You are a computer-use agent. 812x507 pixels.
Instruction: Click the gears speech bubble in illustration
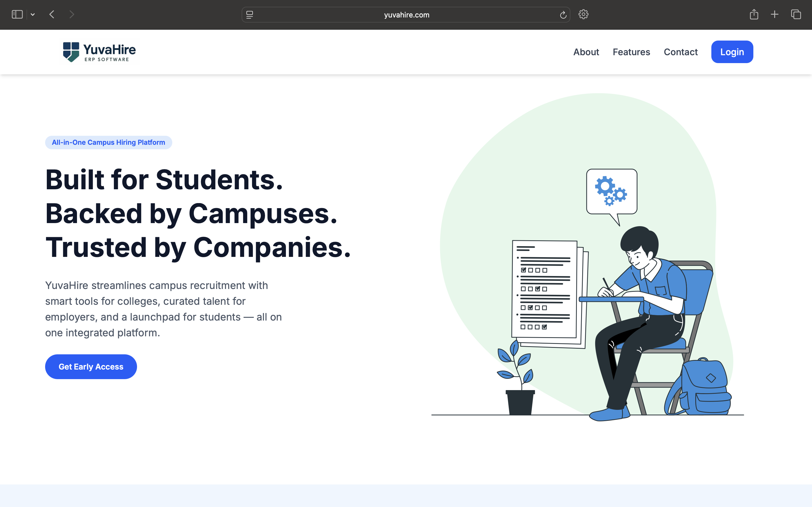(611, 192)
